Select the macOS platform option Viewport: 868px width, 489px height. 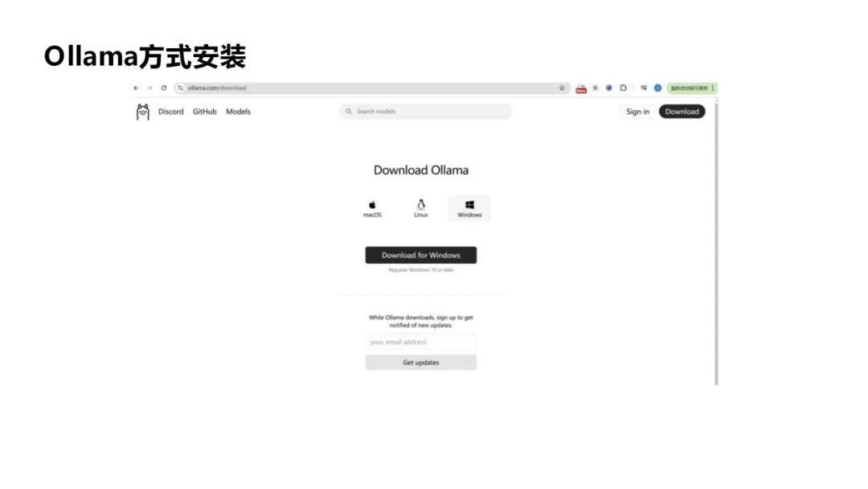372,209
